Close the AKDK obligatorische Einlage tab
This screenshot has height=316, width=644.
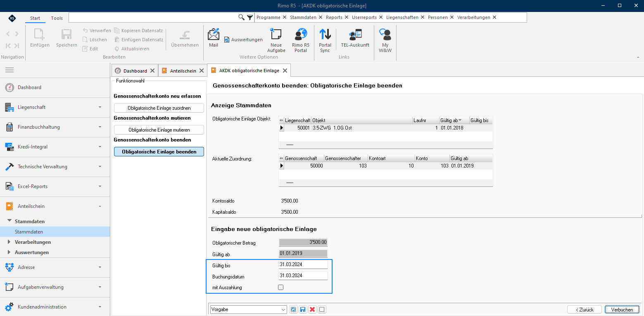pyautogui.click(x=285, y=71)
